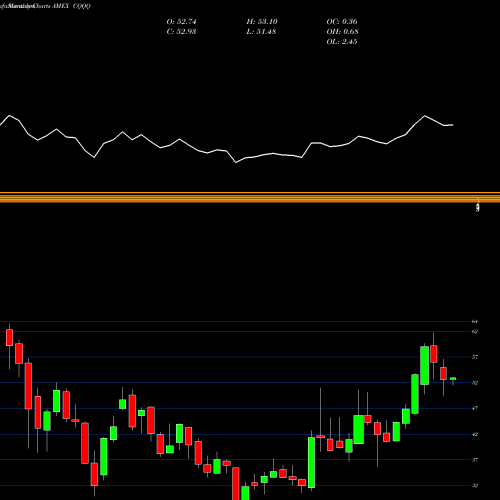Click the 32 price axis label
This screenshot has width=500, height=500.
[x=475, y=486]
